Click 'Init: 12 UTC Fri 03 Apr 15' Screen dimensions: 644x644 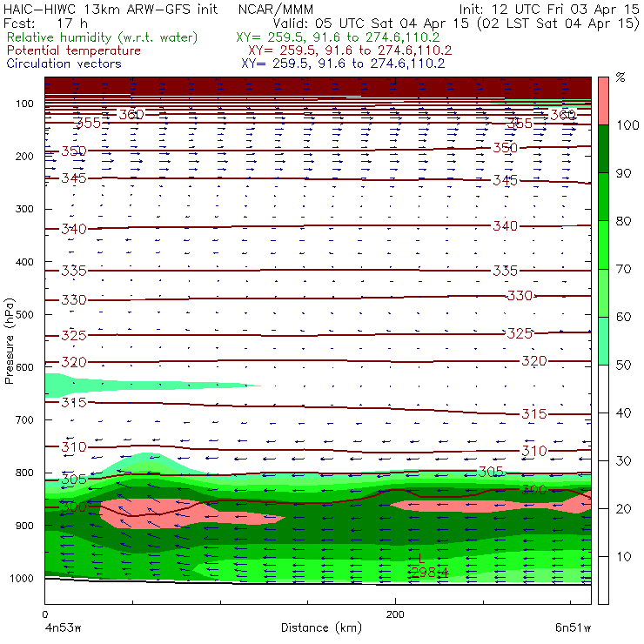[x=549, y=9]
